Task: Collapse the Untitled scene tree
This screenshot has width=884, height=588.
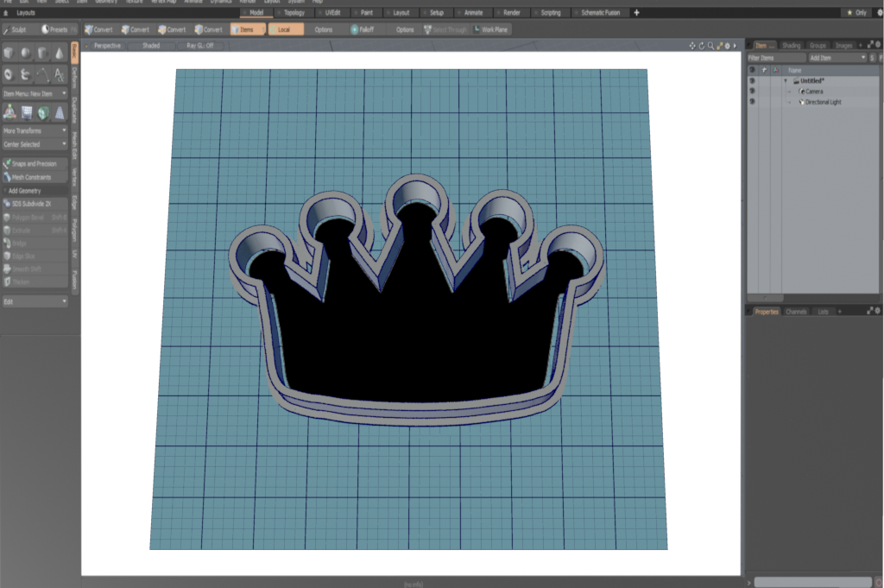Action: coord(786,81)
